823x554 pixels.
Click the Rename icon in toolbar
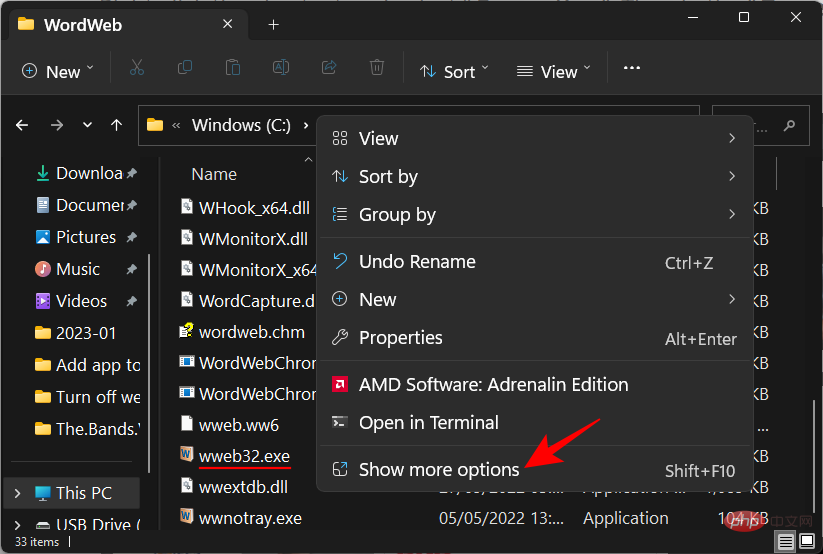[x=281, y=68]
